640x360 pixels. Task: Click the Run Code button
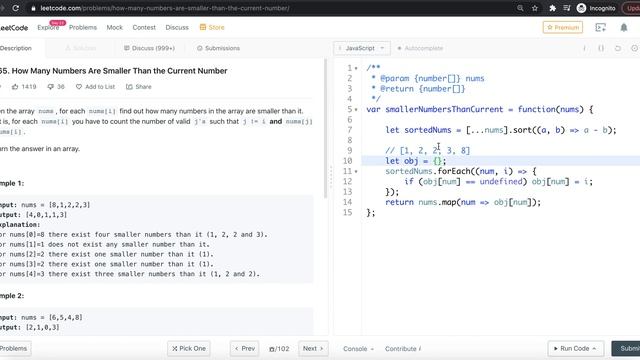(576, 349)
